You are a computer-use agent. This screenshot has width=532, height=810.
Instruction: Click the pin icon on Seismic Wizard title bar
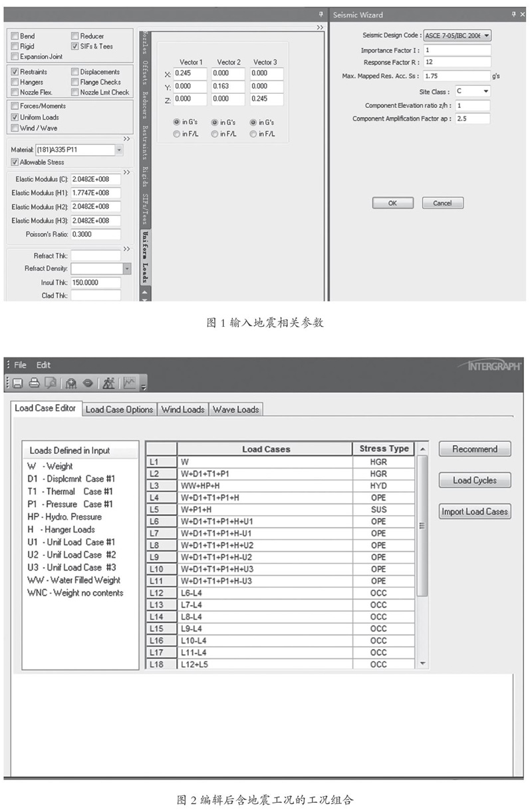pyautogui.click(x=513, y=15)
